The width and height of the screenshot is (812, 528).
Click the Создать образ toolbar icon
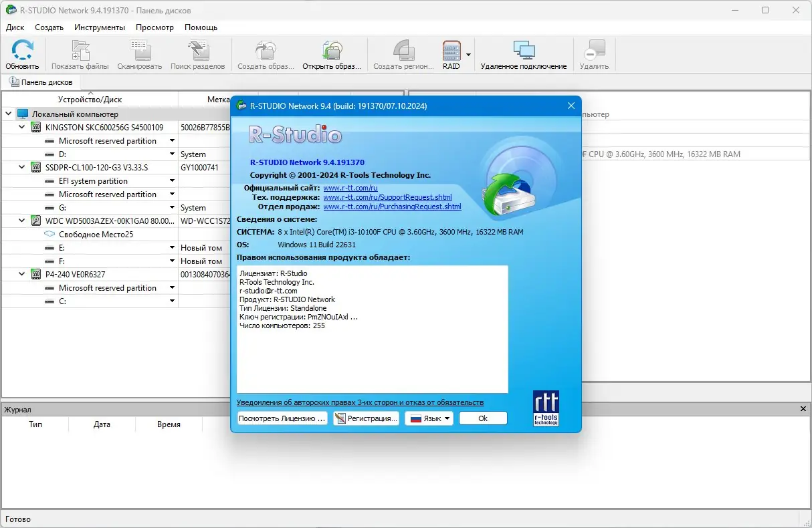tap(266, 55)
